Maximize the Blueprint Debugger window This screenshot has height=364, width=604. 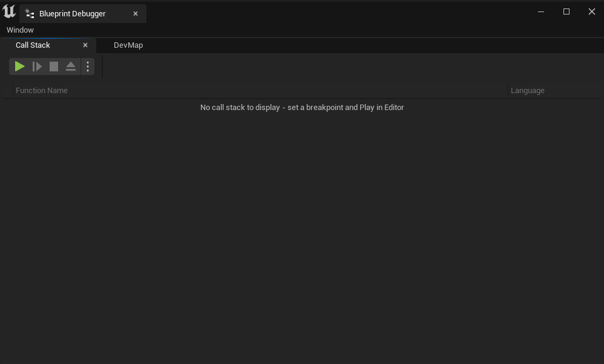pyautogui.click(x=566, y=11)
